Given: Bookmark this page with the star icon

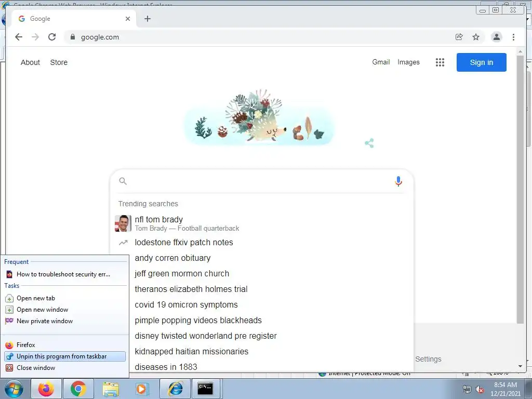Looking at the screenshot, I should click(476, 37).
